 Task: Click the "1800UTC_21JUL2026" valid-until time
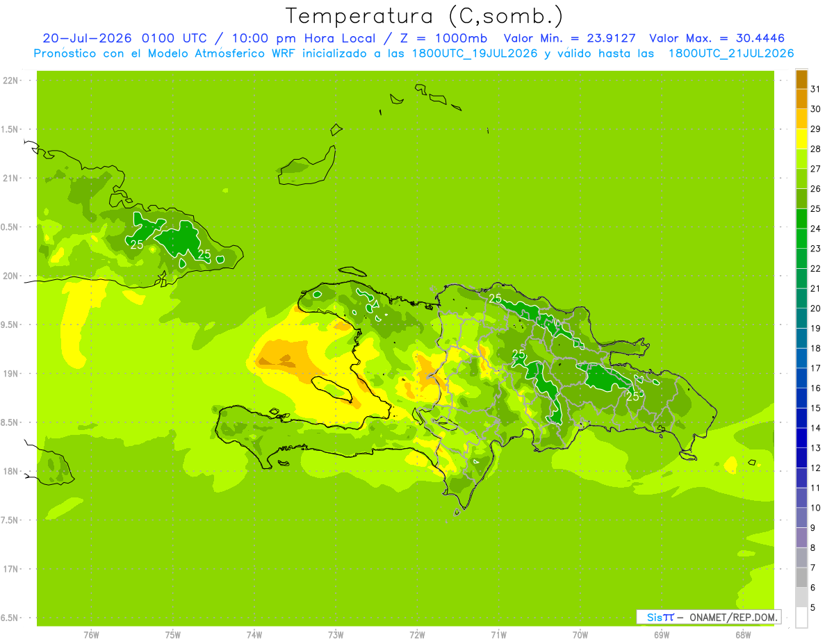(731, 53)
